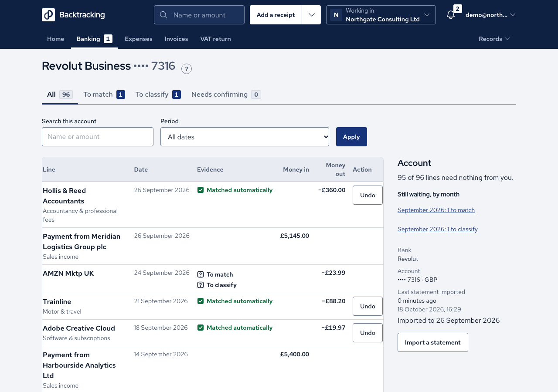Click the Add a receipt button
This screenshot has width=558, height=392.
tap(276, 15)
